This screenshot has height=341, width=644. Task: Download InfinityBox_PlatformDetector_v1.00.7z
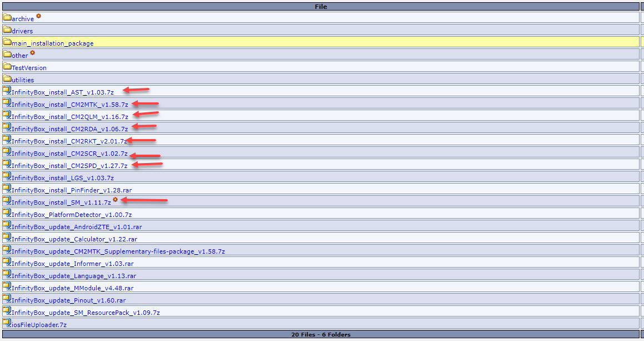point(72,215)
